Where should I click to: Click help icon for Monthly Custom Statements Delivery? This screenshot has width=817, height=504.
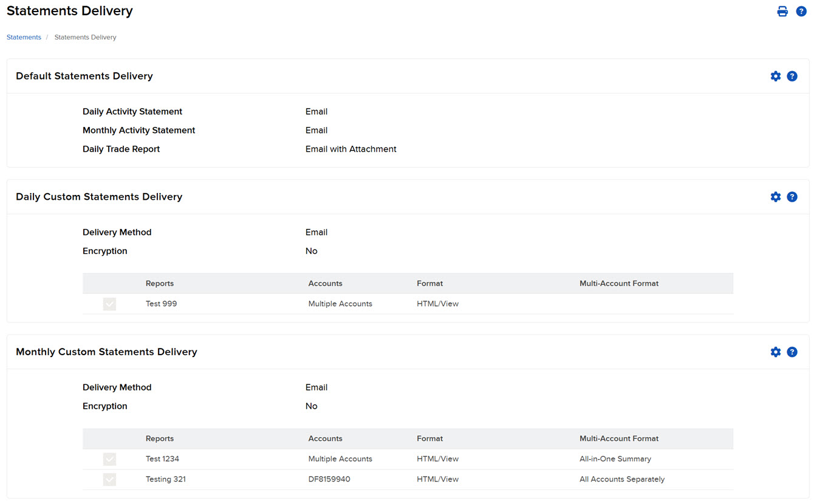pyautogui.click(x=792, y=352)
